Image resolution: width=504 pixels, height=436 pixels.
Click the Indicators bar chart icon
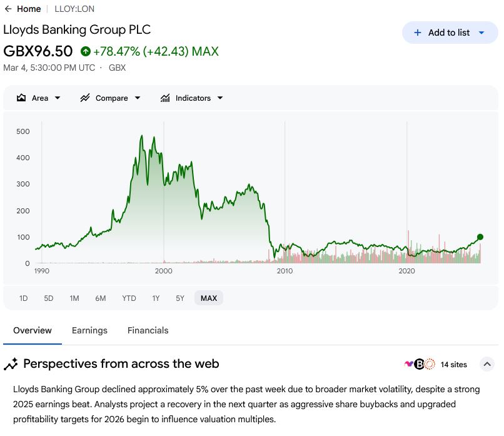165,98
